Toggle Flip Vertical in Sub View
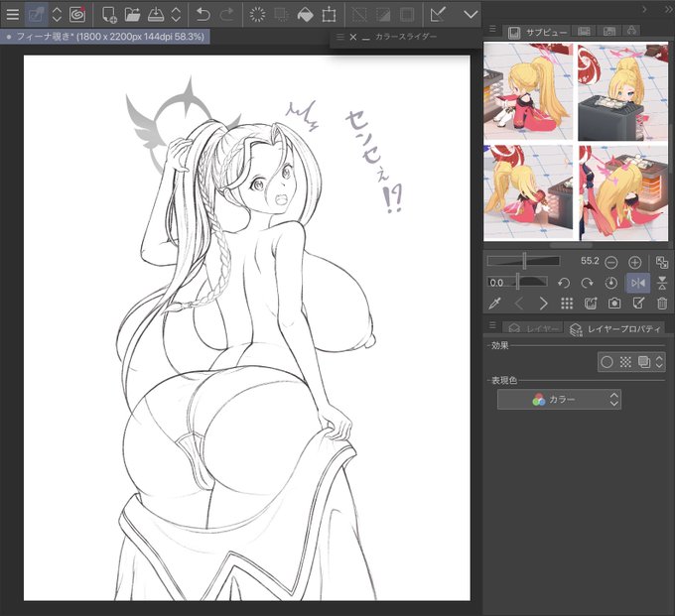Image resolution: width=675 pixels, height=616 pixels. pos(662,283)
